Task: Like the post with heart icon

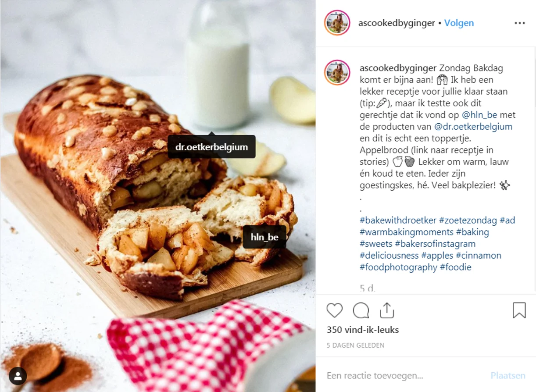Action: [334, 310]
